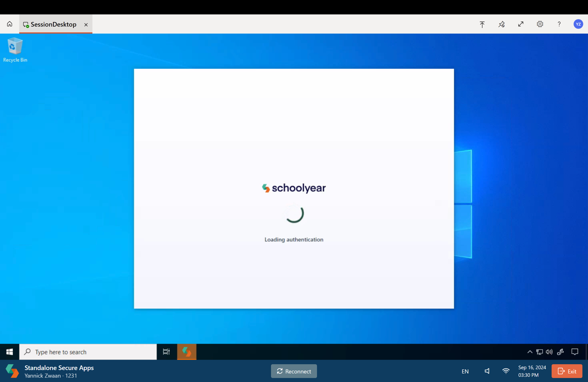
Task: Open the Windows Start menu
Action: (10, 352)
